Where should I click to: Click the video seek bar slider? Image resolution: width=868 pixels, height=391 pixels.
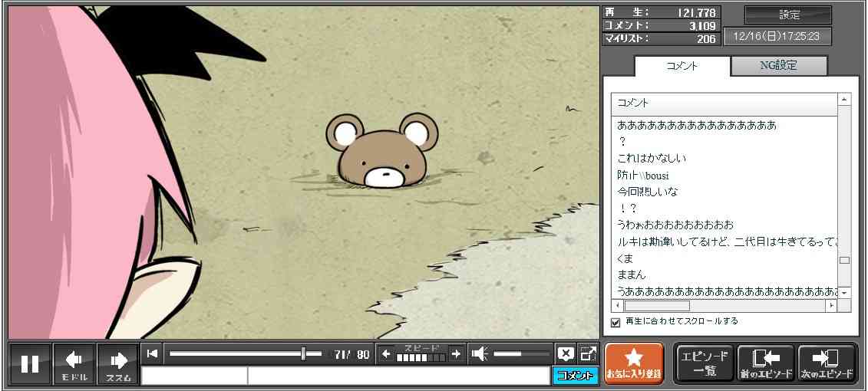coord(304,353)
